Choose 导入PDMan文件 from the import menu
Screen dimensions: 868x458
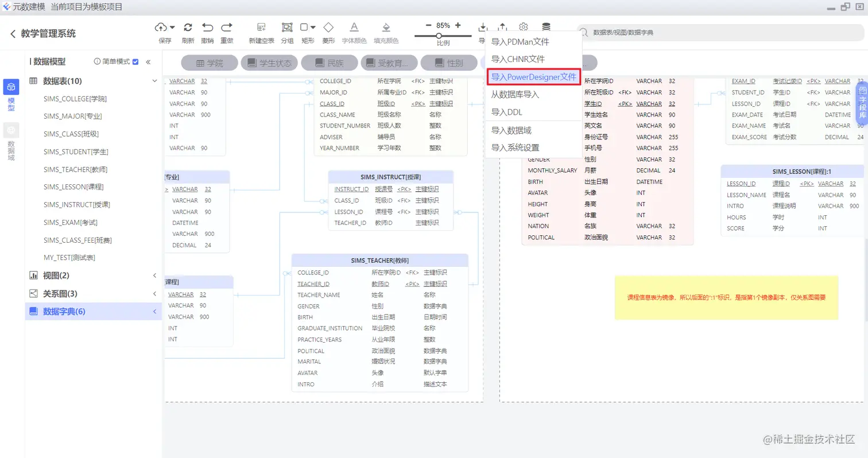[534, 41]
